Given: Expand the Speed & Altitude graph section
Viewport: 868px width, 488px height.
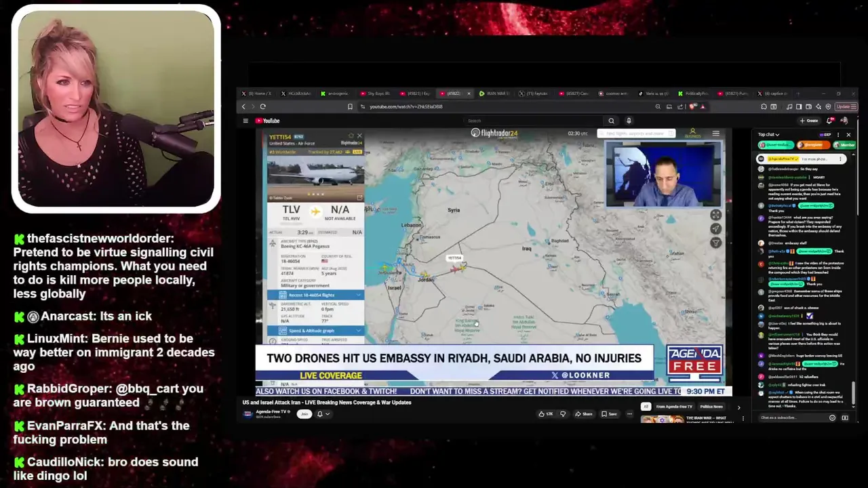Looking at the screenshot, I should click(x=315, y=330).
